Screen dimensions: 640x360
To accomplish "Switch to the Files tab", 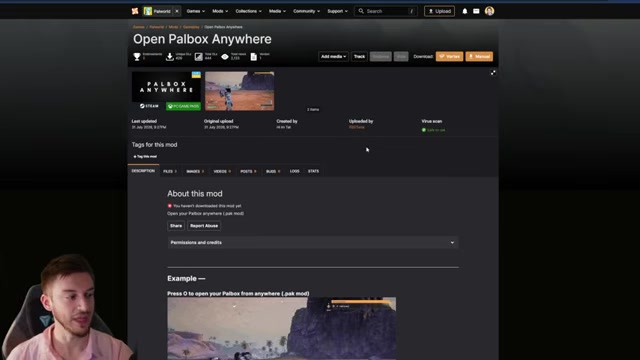I will (x=170, y=171).
